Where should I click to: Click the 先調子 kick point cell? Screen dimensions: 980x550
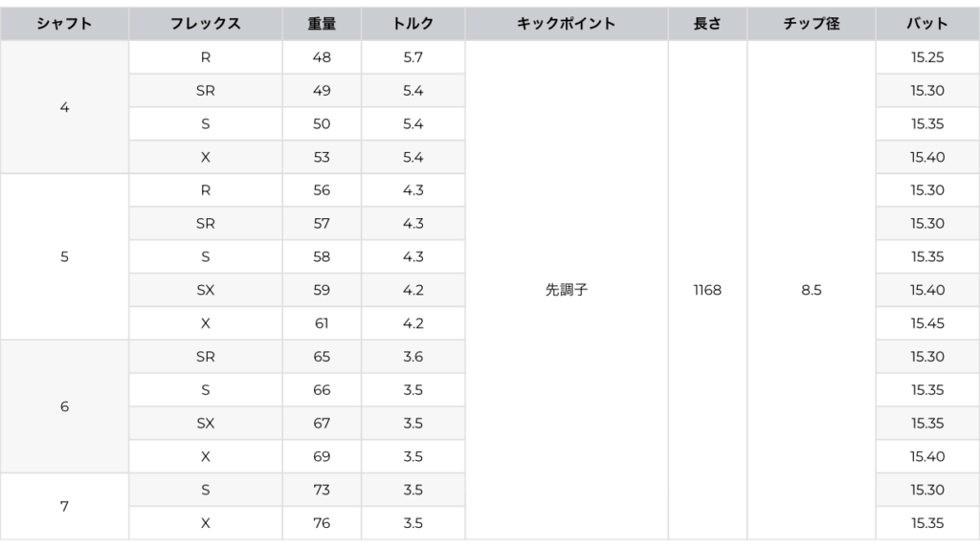click(x=566, y=290)
